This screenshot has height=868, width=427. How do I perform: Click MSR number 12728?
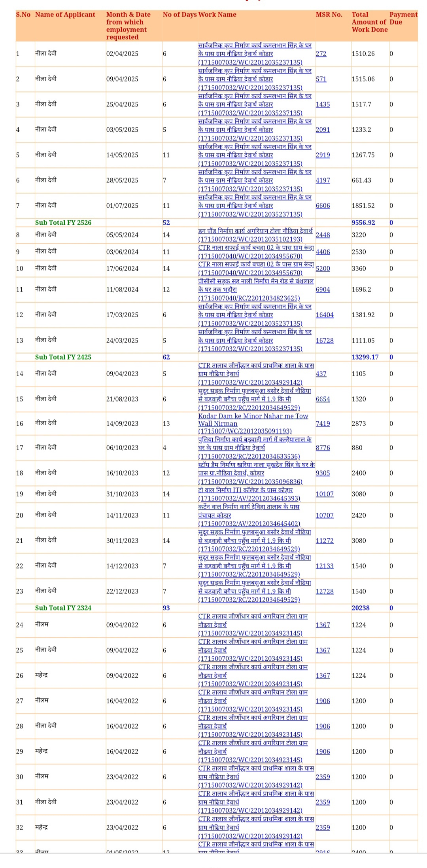pos(325,591)
